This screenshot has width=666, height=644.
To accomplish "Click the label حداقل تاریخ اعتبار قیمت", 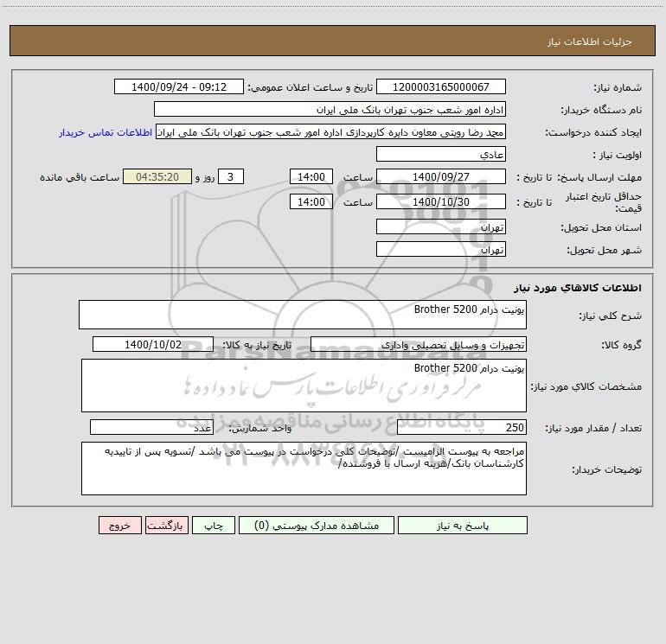I will (604, 202).
